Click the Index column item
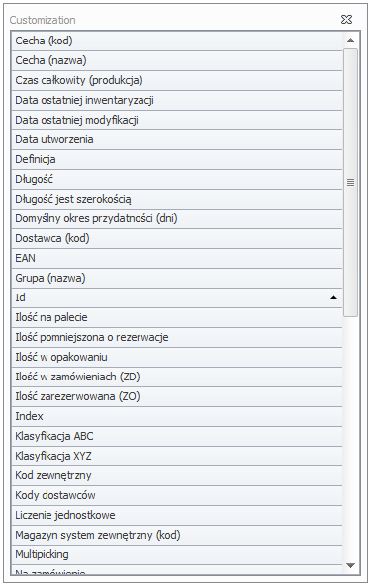 tap(177, 416)
